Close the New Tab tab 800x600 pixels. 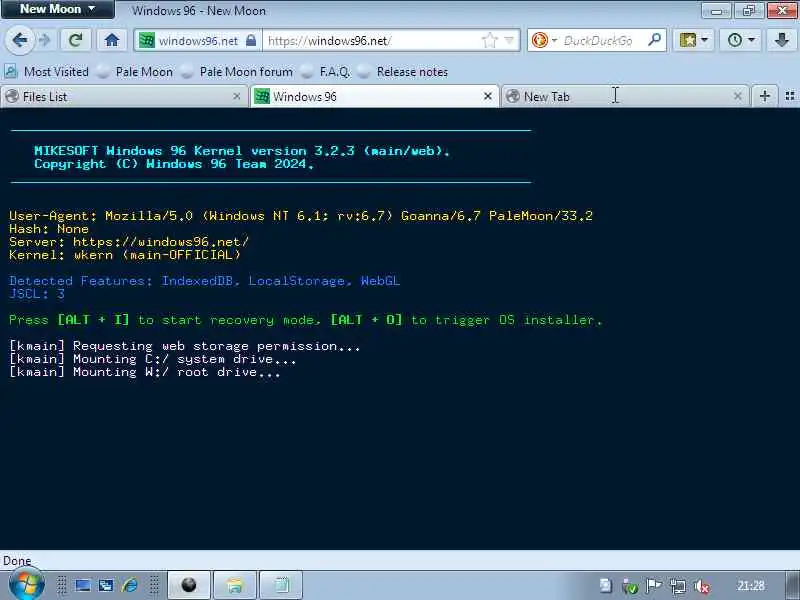click(738, 96)
